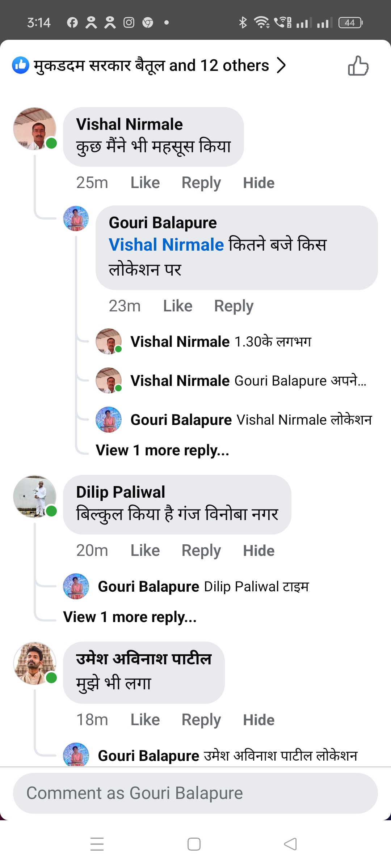Viewport: 391px width, 868px height.
Task: Hide Vishal Nirmale's comment
Action: 258,183
